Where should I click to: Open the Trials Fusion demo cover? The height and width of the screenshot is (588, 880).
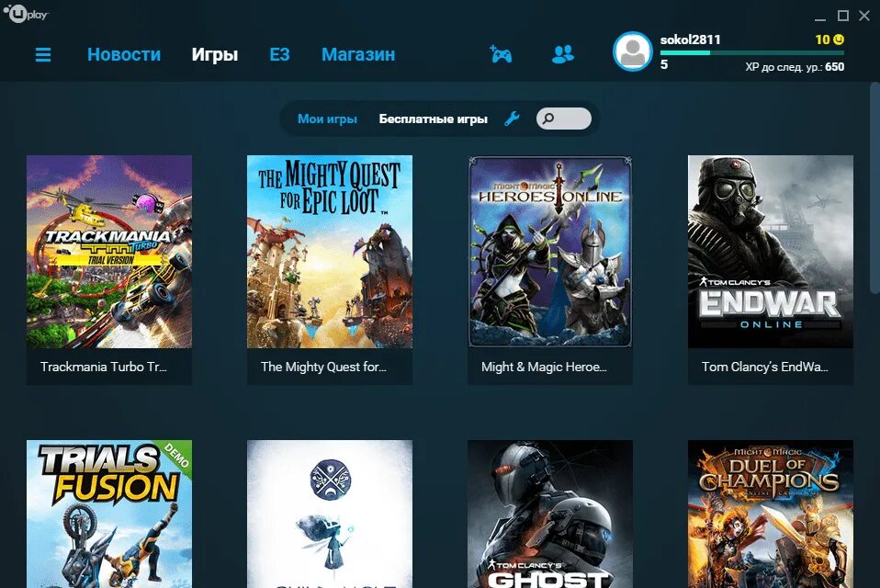[109, 514]
